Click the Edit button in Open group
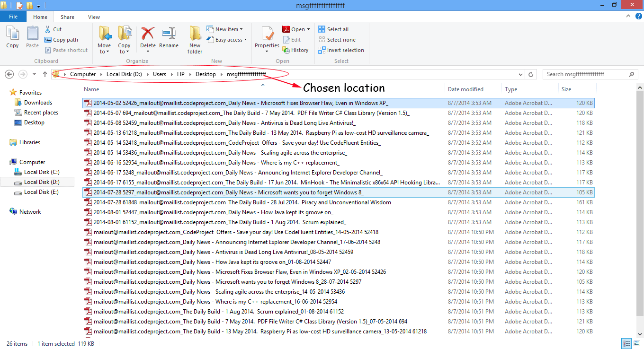 [292, 40]
